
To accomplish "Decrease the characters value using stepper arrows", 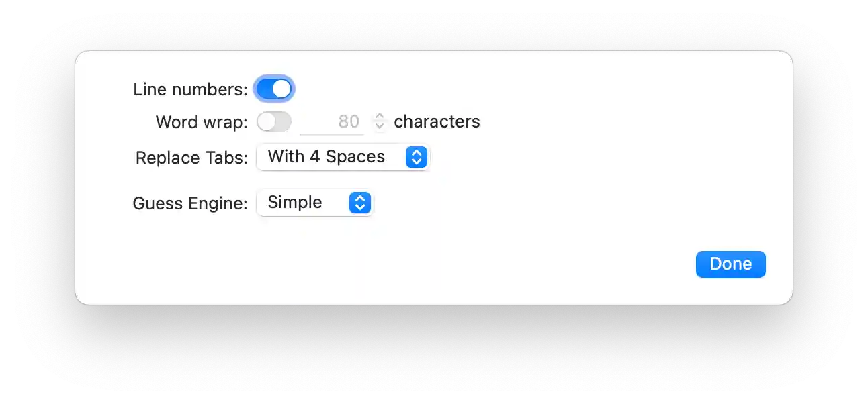I will (380, 125).
